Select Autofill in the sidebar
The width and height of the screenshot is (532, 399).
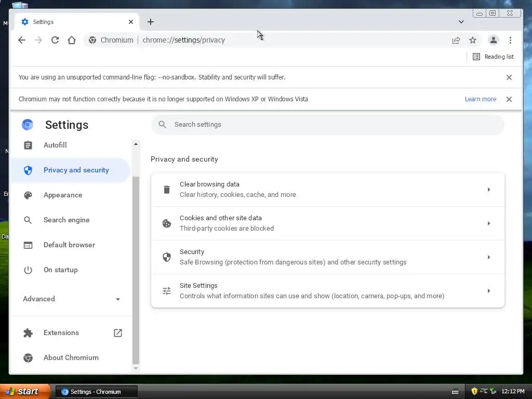(71, 145)
